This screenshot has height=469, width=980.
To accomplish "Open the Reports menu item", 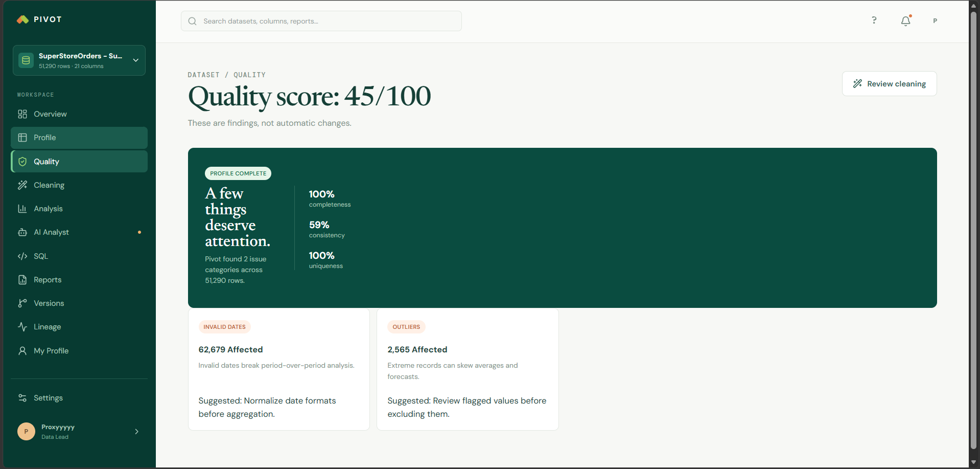I will 79,280.
